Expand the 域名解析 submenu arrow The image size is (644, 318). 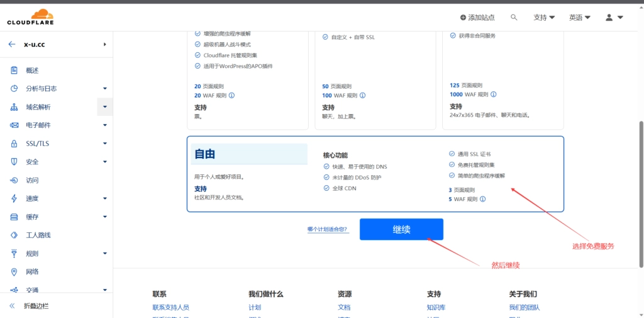click(105, 107)
